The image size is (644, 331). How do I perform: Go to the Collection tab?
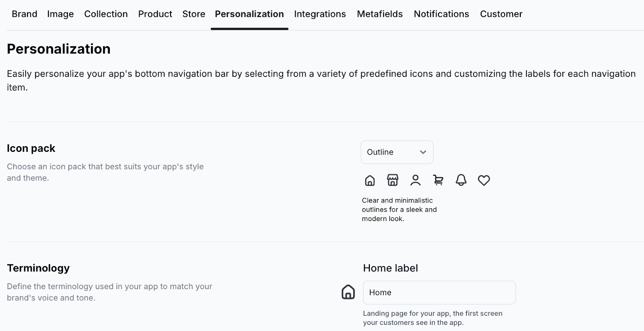(106, 14)
